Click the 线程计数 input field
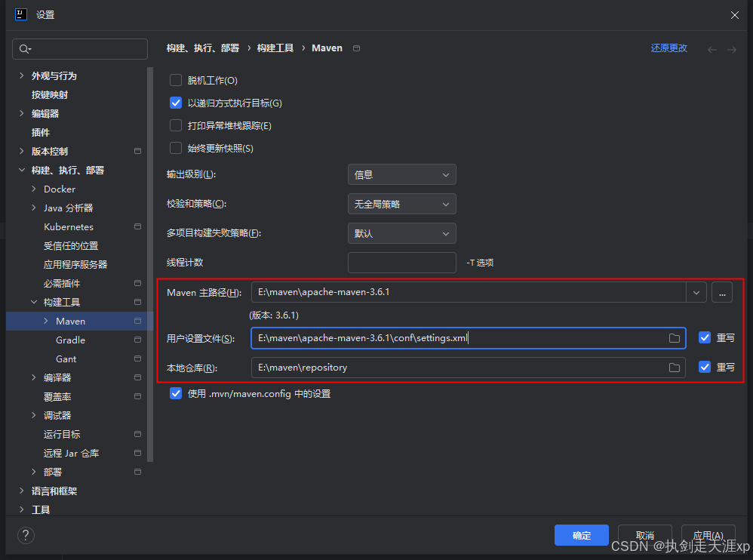 pos(401,262)
